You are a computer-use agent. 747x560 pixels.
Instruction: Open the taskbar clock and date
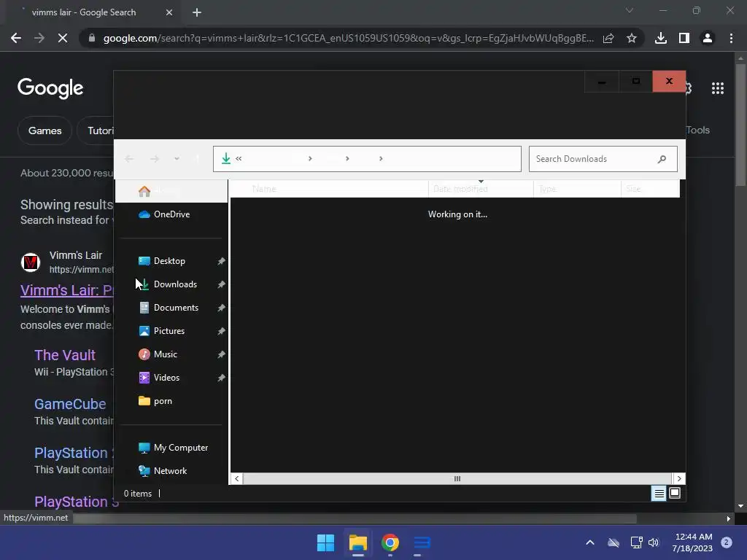click(692, 542)
